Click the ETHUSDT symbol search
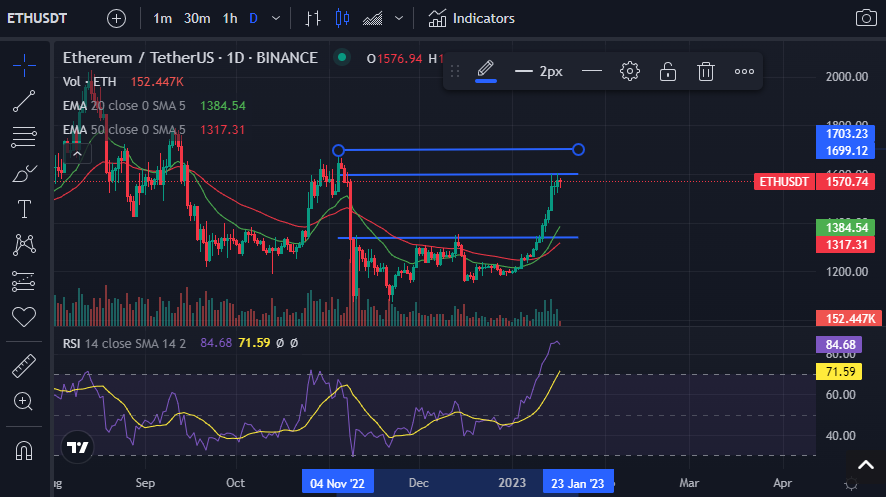 (37, 19)
